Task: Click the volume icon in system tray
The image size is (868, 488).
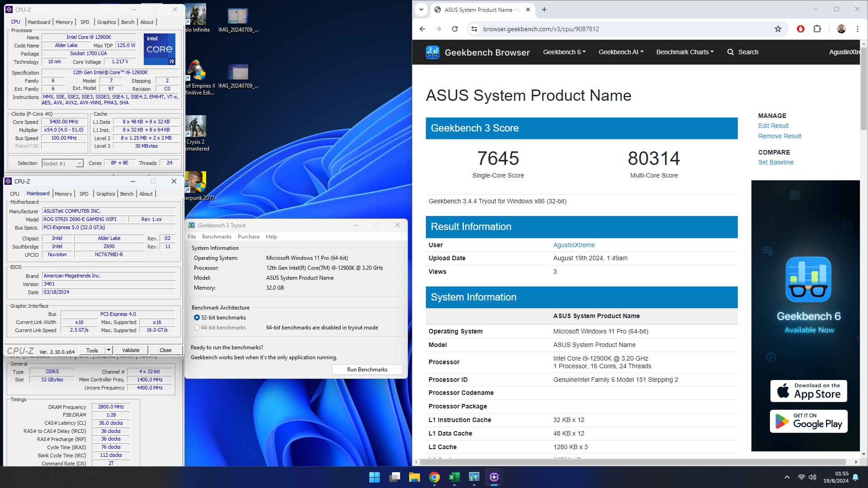Action: 812,477
